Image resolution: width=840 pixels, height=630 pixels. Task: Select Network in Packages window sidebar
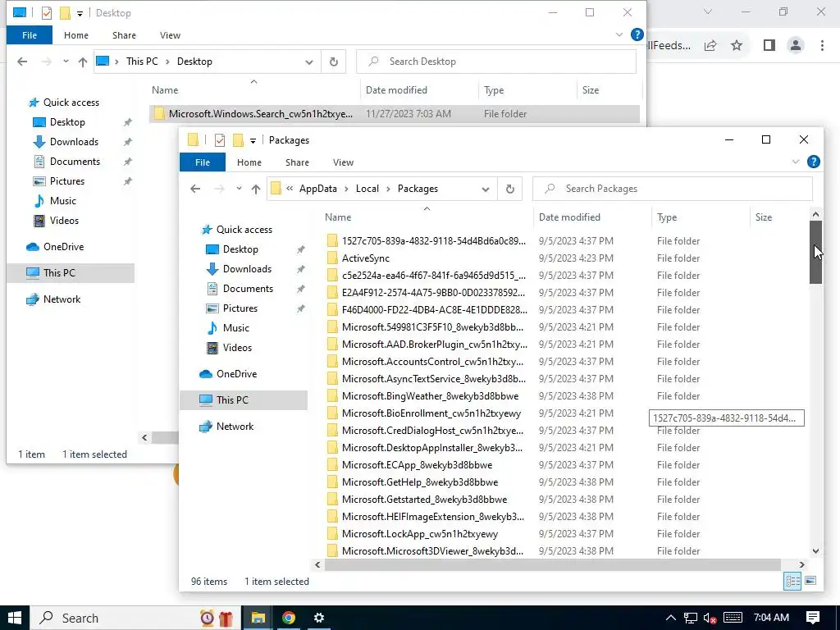(x=235, y=427)
